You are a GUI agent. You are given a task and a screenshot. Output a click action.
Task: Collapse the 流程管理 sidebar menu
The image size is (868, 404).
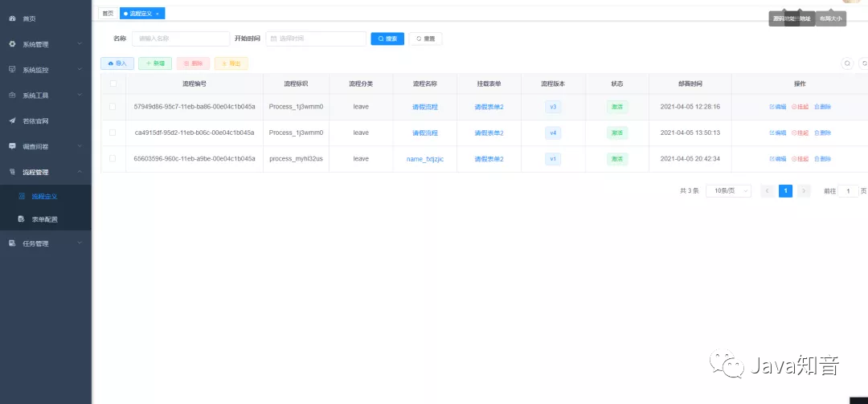click(45, 172)
